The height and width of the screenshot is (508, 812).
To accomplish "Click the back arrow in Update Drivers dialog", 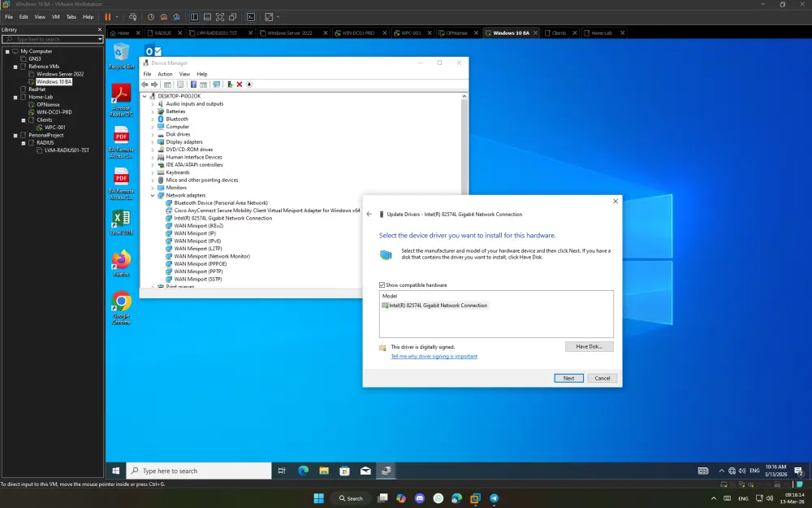I will pyautogui.click(x=369, y=214).
